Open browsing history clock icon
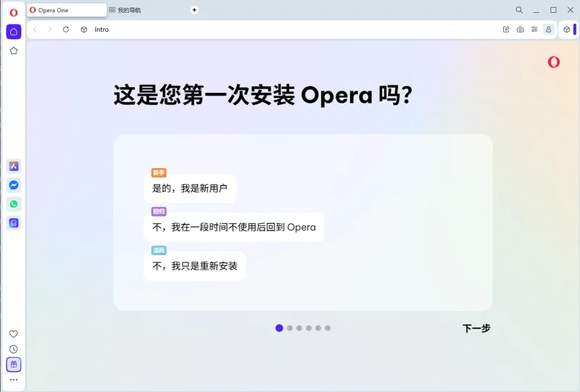The image size is (580, 392). pos(14,349)
